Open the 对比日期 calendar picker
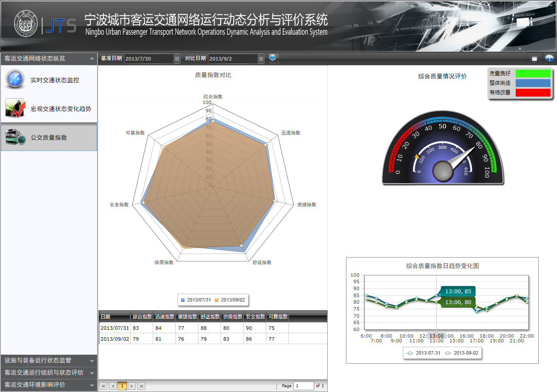This screenshot has width=557, height=392. tap(261, 59)
